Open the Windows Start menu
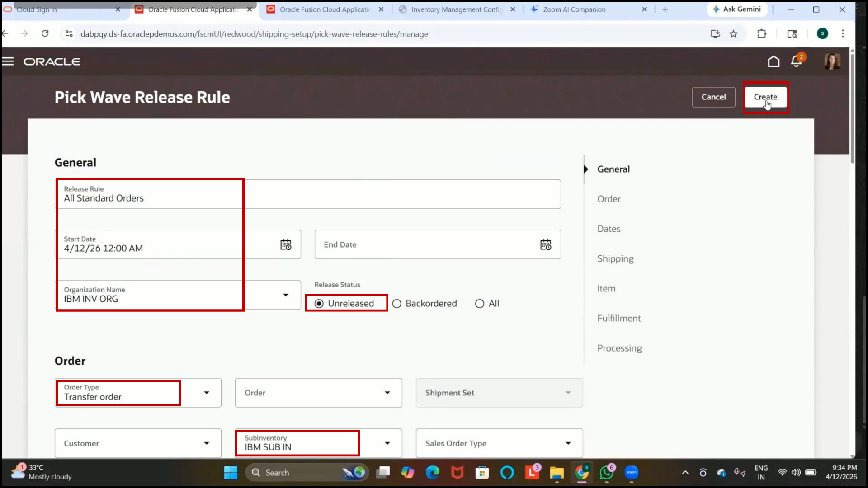 [x=231, y=473]
